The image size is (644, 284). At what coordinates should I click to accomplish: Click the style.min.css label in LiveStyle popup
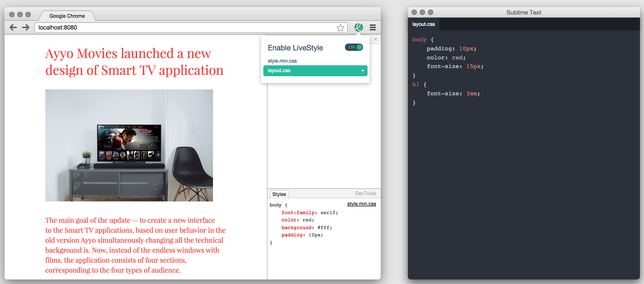(x=282, y=61)
